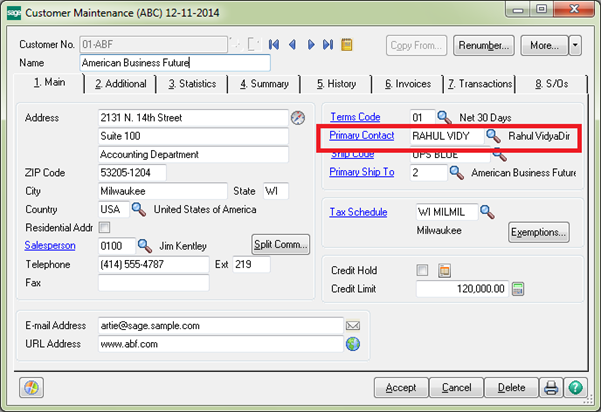Click the ZIP Code field
This screenshot has height=412, width=601.
click(132, 173)
